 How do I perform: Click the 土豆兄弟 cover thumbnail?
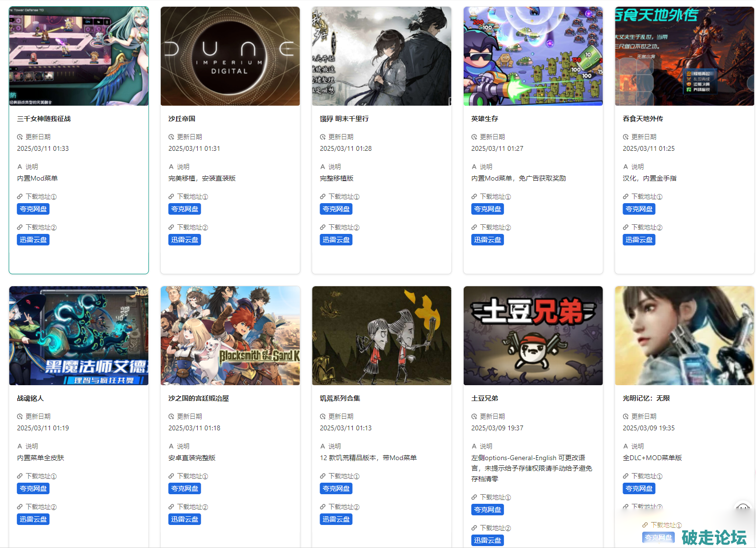click(533, 336)
